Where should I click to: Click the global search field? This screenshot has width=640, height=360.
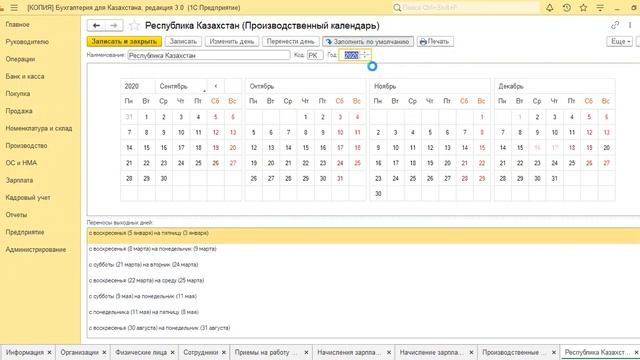tap(465, 7)
